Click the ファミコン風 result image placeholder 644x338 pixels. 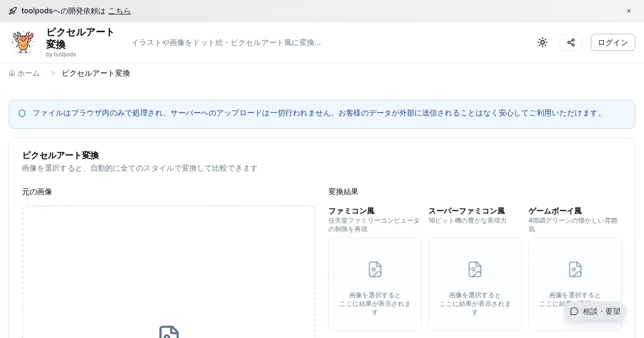[375, 284]
